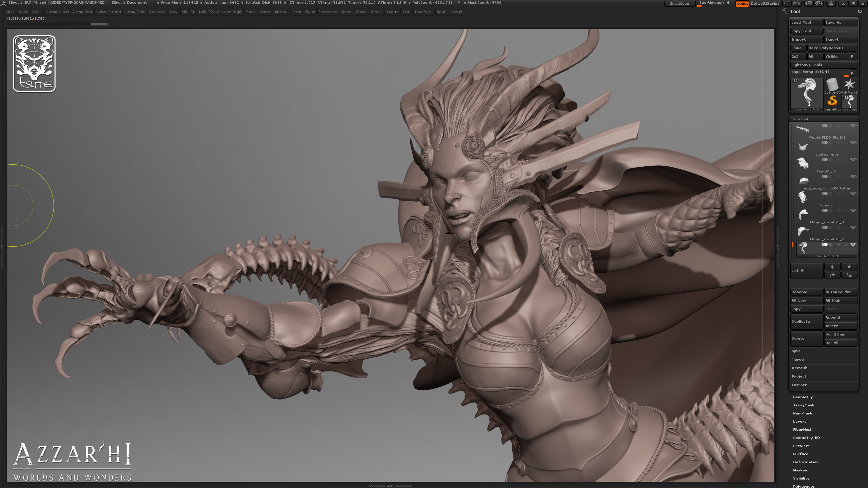868x488 pixels.
Task: Open Lightbox Tools browser
Action: pyautogui.click(x=823, y=65)
